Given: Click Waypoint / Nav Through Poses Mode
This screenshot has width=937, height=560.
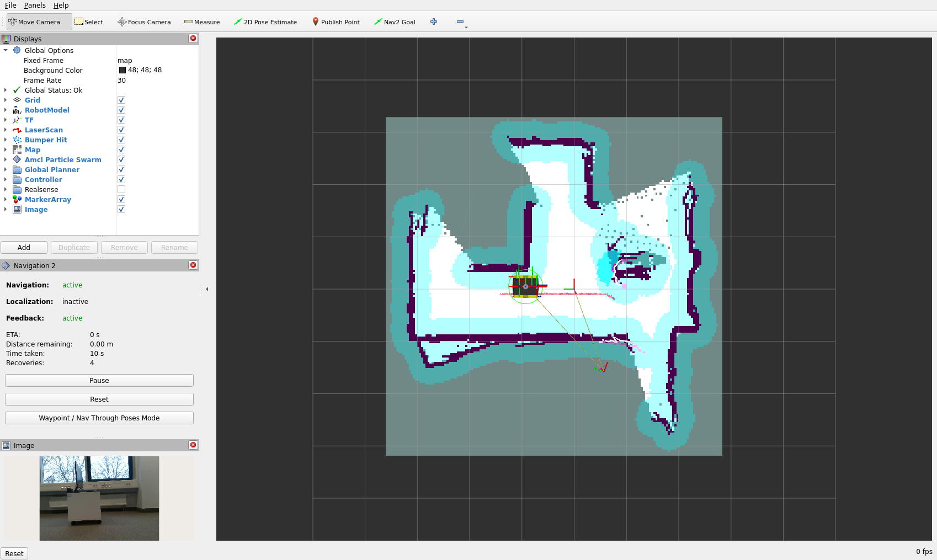Looking at the screenshot, I should click(x=99, y=418).
